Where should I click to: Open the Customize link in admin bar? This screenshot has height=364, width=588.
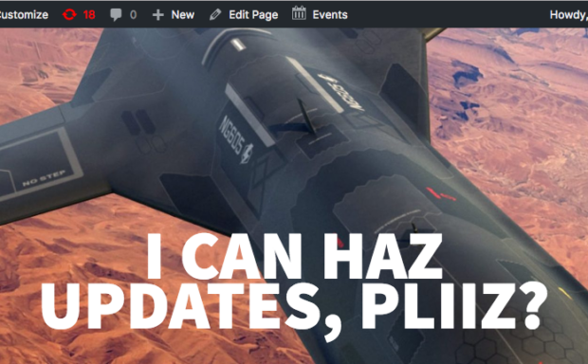(x=24, y=14)
